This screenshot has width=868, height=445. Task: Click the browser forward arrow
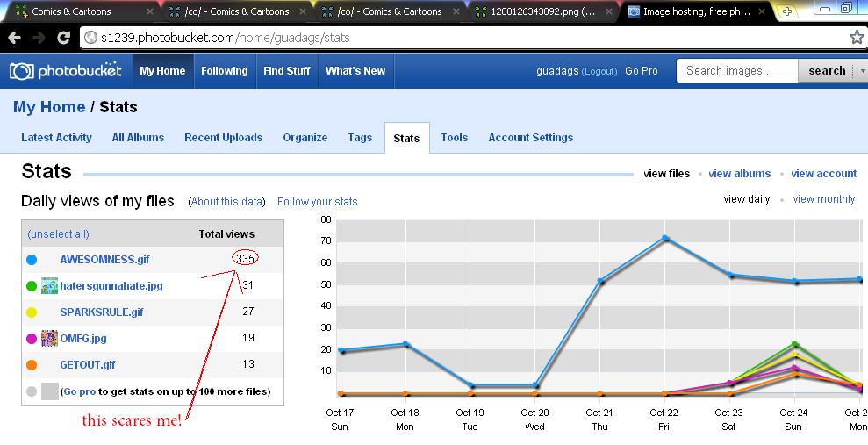39,39
